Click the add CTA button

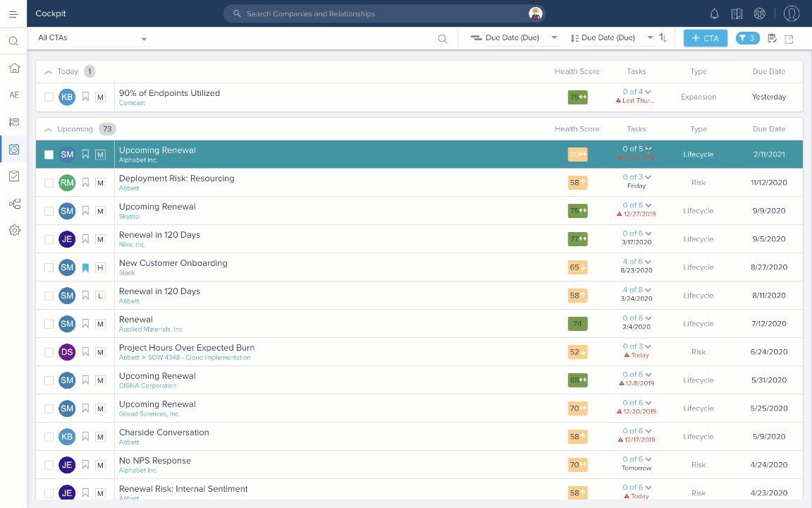(705, 38)
